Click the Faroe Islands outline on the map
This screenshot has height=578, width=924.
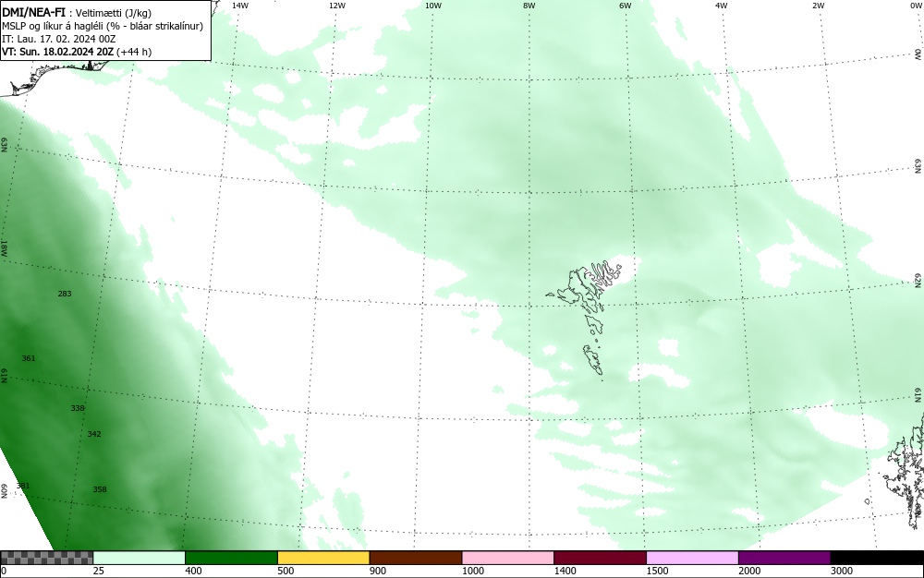(x=584, y=318)
